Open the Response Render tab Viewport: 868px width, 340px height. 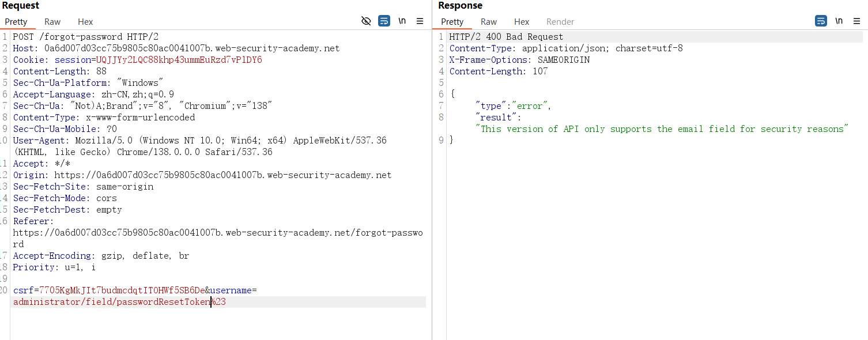coord(560,22)
